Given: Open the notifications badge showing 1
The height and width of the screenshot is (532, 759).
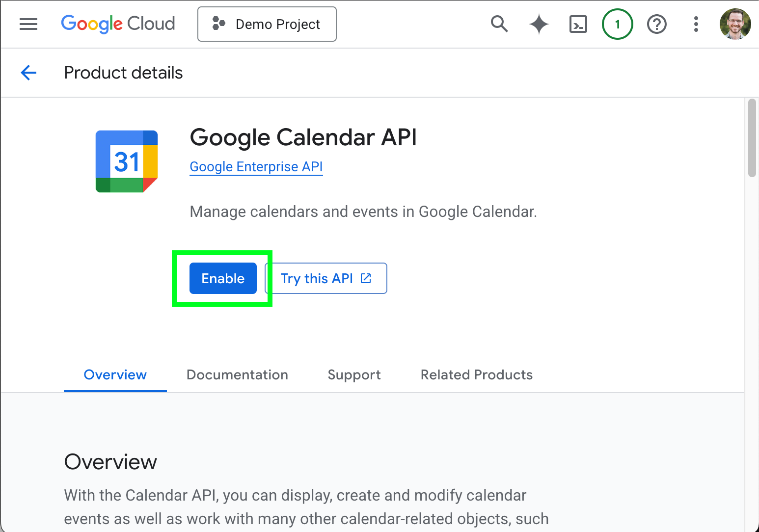Looking at the screenshot, I should [617, 24].
